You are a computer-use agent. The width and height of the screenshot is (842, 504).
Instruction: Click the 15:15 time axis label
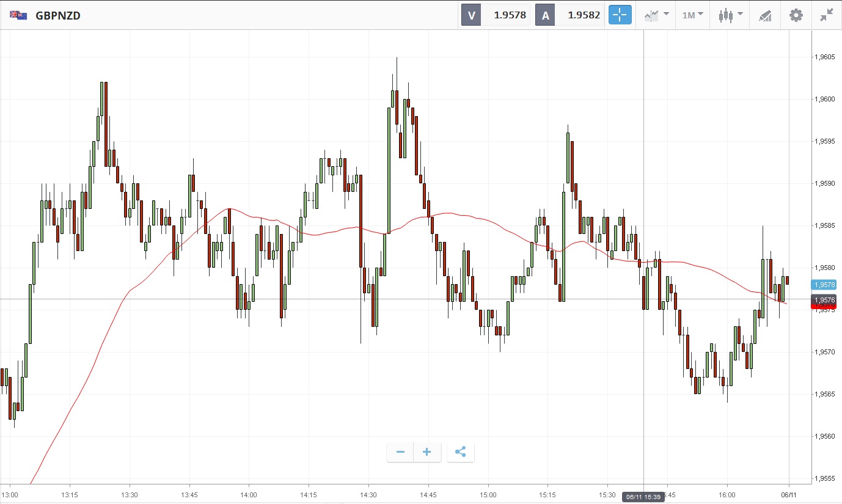coord(548,494)
